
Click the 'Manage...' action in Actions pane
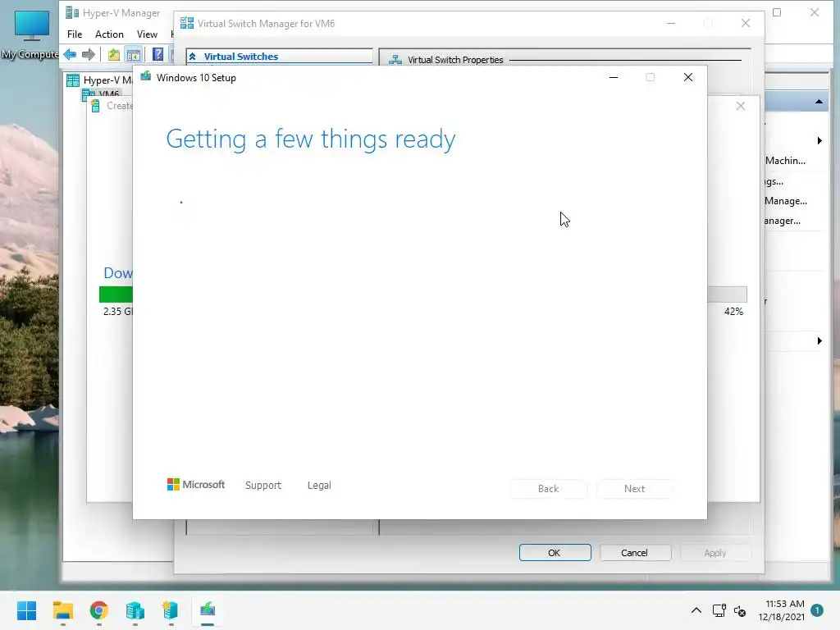785,201
